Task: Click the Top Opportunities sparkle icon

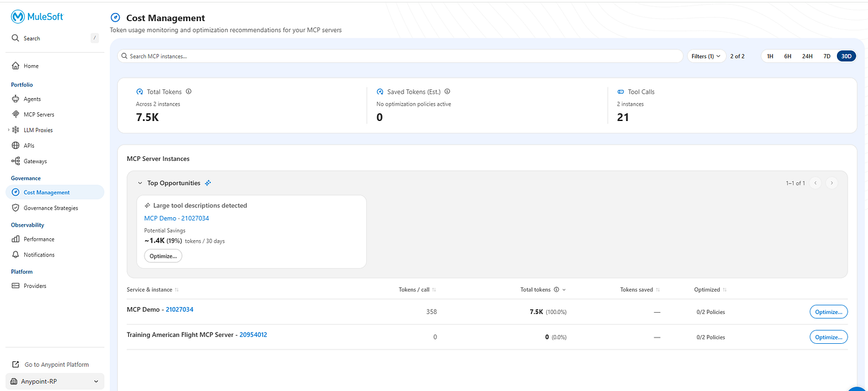Action: 208,183
